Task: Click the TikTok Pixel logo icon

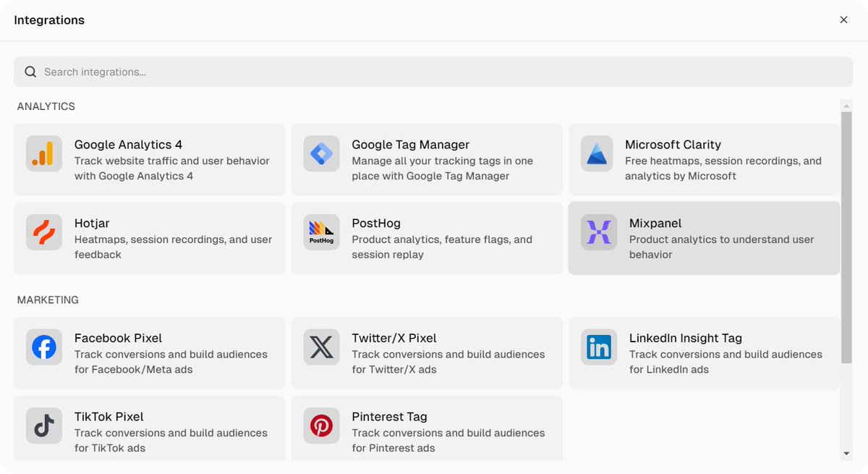Action: 44,426
